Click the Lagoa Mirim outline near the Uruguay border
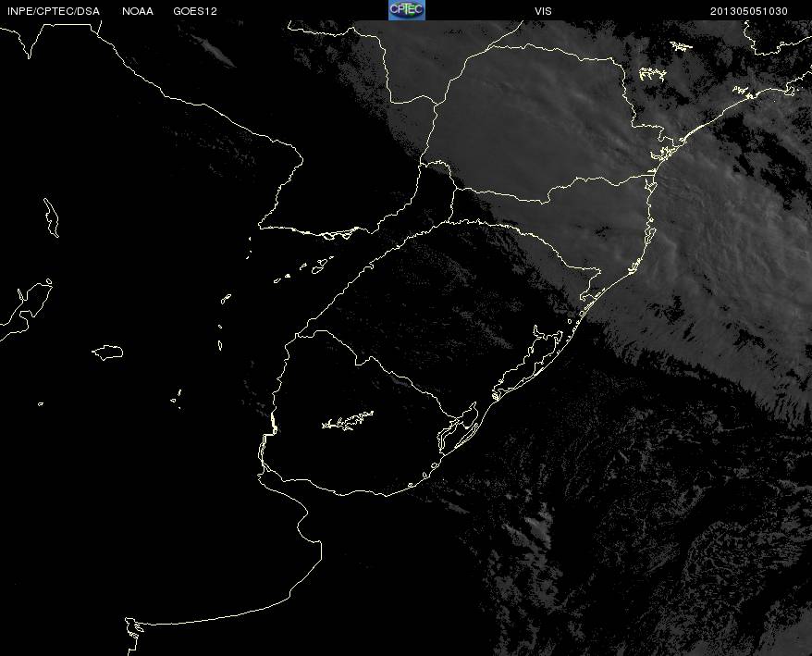 click(460, 425)
